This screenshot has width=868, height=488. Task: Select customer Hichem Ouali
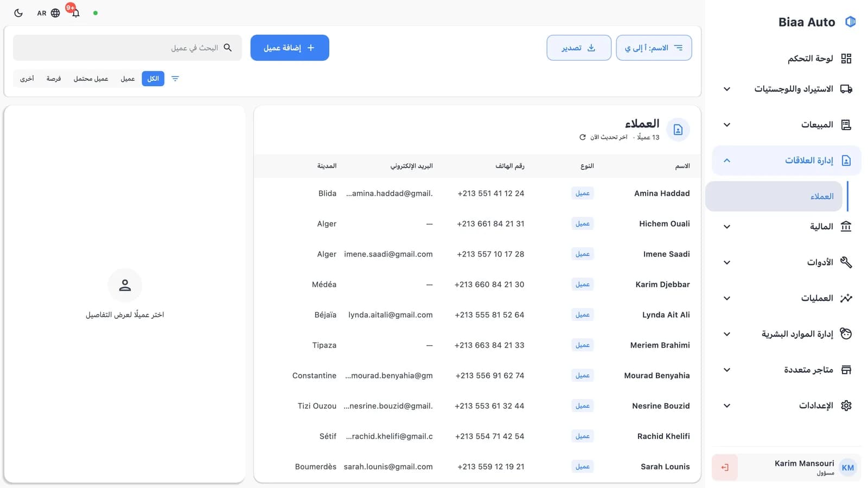(x=665, y=223)
